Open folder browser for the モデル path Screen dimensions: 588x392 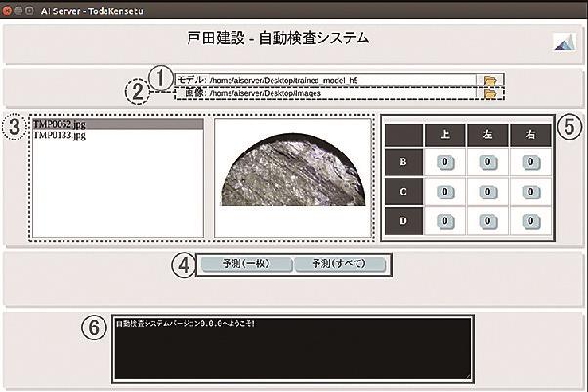(x=489, y=80)
